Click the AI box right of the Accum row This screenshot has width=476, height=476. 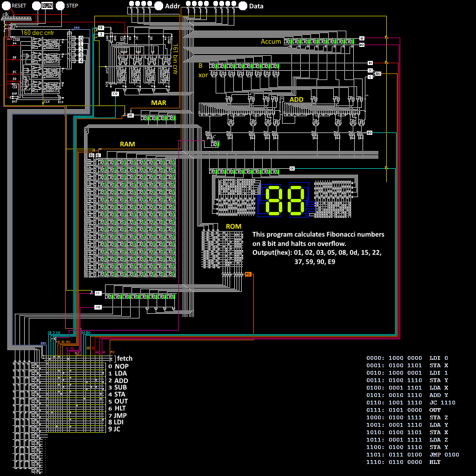[362, 38]
